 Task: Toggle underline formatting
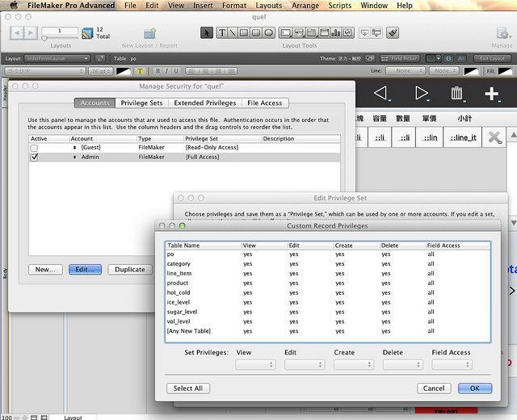(176, 71)
